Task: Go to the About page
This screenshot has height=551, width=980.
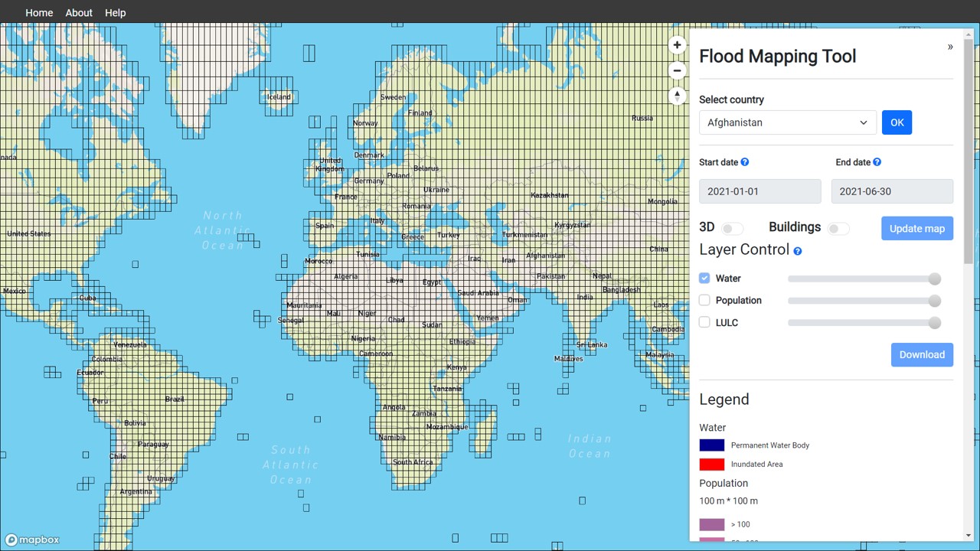Action: (x=79, y=13)
